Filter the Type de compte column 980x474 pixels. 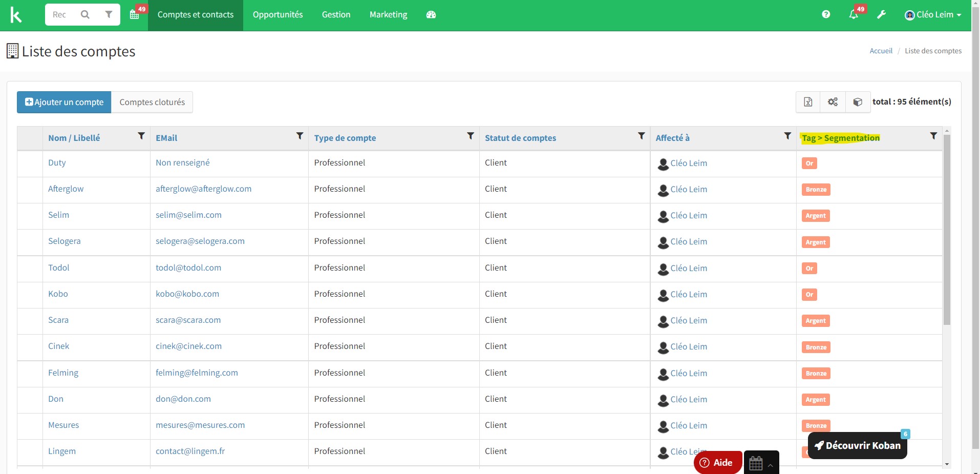pyautogui.click(x=471, y=136)
